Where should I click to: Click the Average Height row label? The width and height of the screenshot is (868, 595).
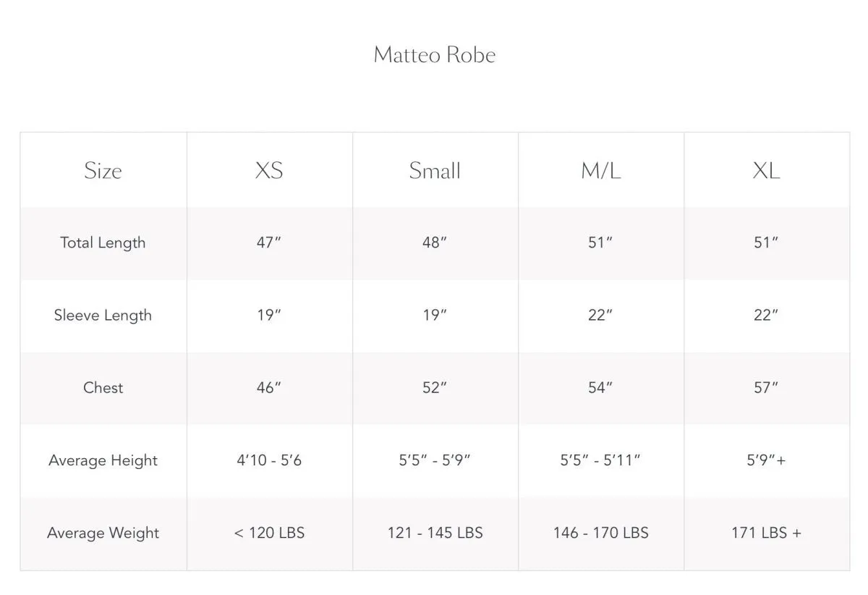[103, 460]
